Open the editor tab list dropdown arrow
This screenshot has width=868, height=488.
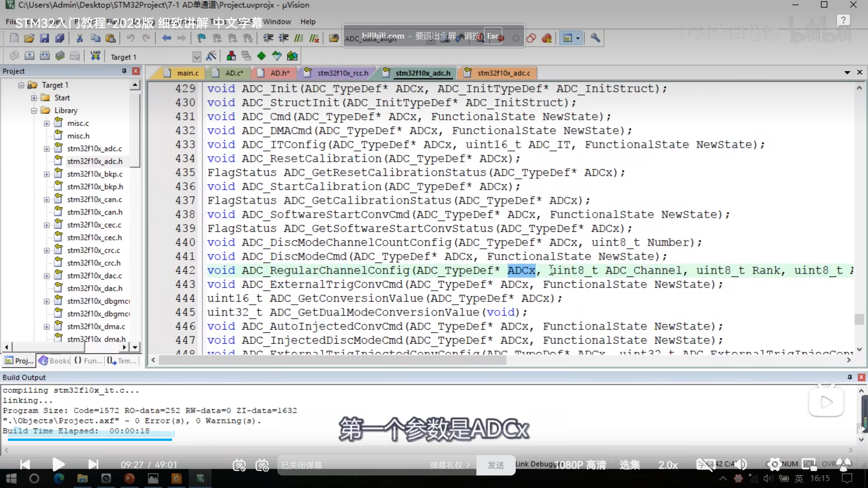click(x=847, y=73)
